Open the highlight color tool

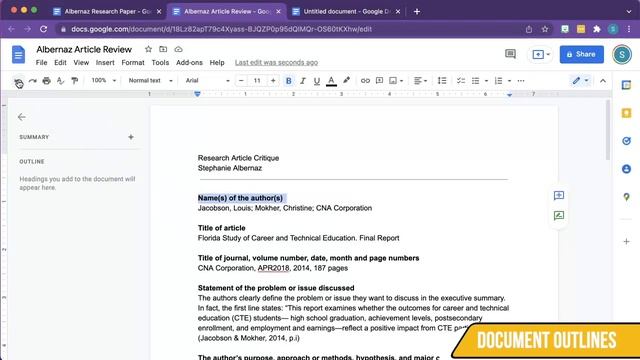(346, 80)
